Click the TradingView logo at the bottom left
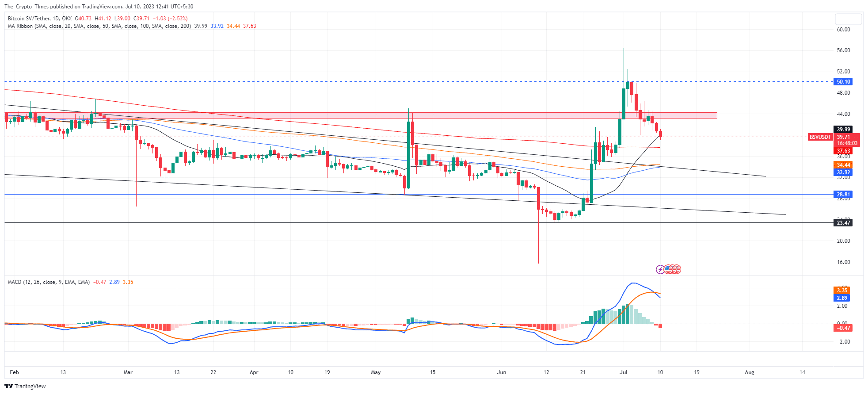Screen dimensions: 868x394 (25, 386)
